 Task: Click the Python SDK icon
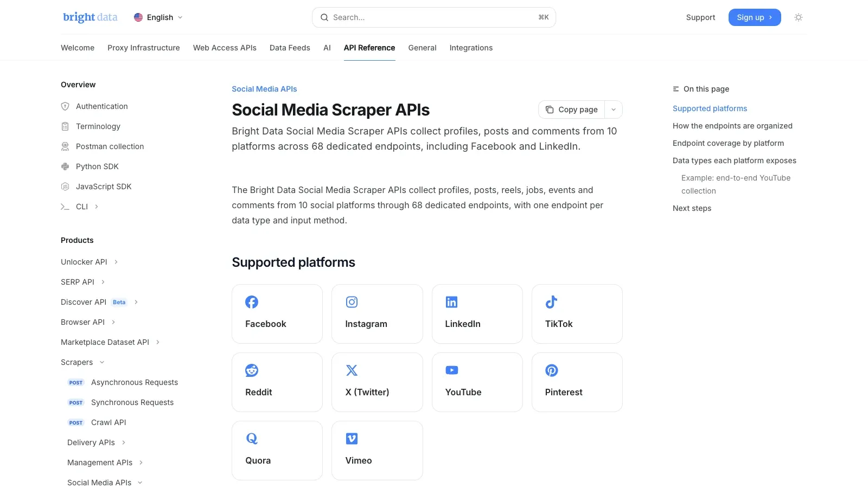65,166
